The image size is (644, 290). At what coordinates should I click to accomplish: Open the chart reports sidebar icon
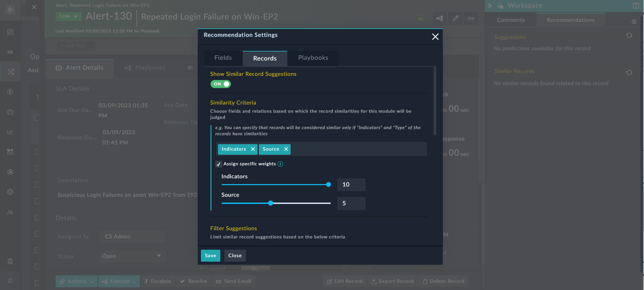point(10,132)
